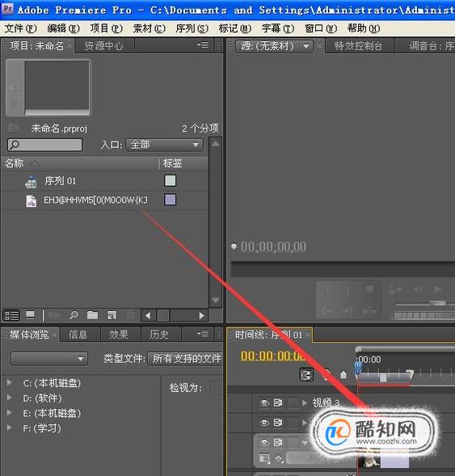Open the source monitor clip dropdown arrow
This screenshot has width=455, height=476.
pyautogui.click(x=306, y=46)
